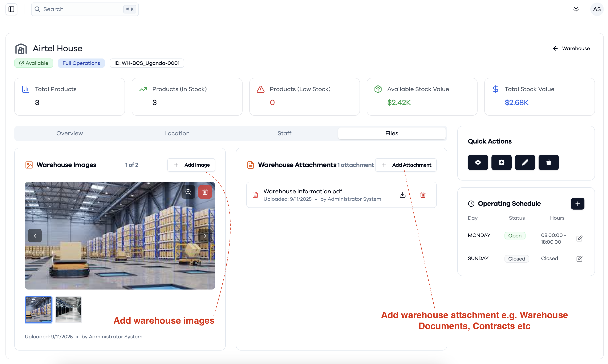Click the eye view quick action
Screen dimensions: 608x364
478,162
